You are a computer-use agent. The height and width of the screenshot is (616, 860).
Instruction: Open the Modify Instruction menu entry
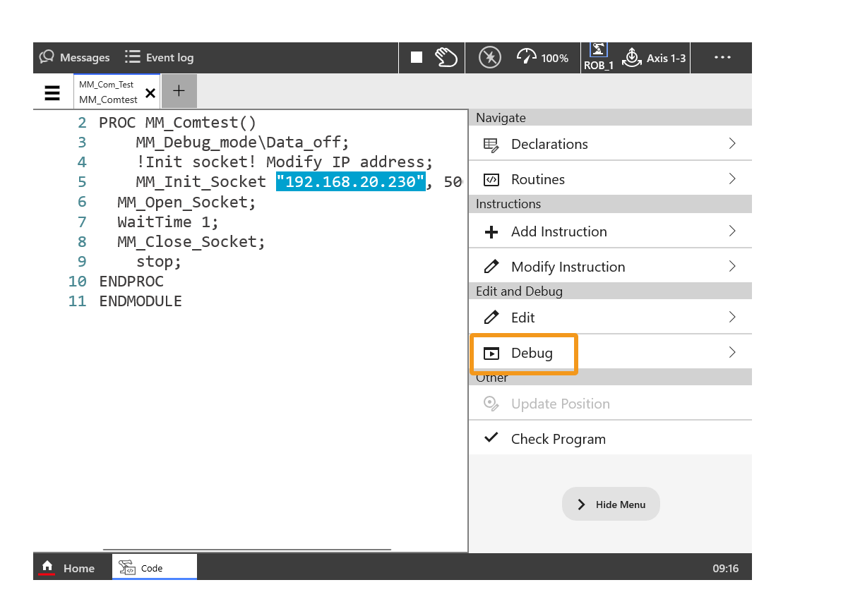(x=609, y=267)
